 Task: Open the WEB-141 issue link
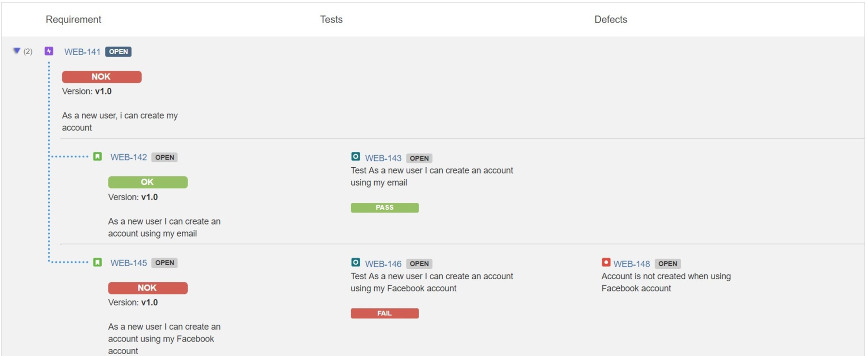tap(82, 52)
